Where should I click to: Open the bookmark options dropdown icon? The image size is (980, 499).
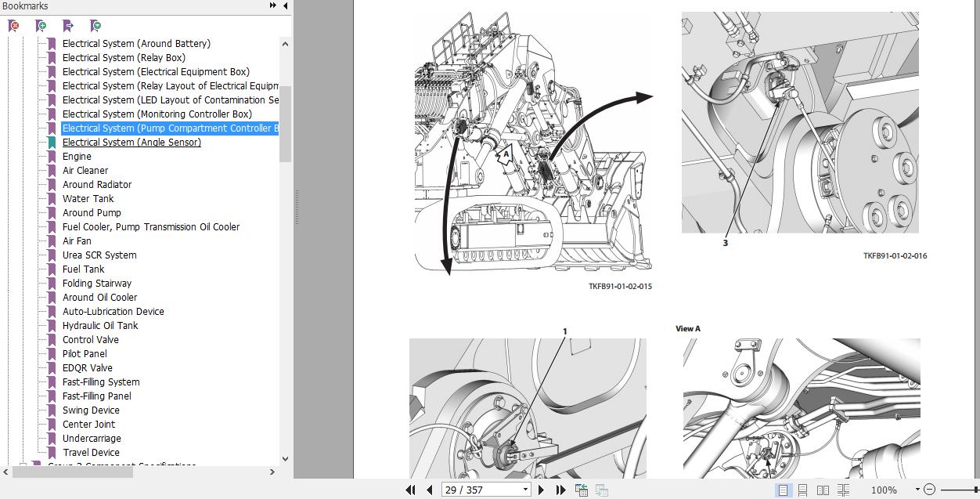pyautogui.click(x=95, y=26)
